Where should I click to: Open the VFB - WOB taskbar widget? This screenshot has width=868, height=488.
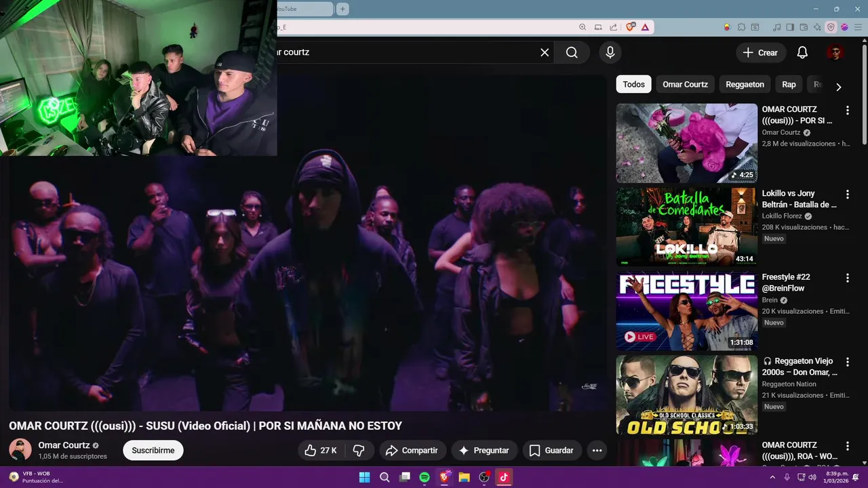[37, 477]
